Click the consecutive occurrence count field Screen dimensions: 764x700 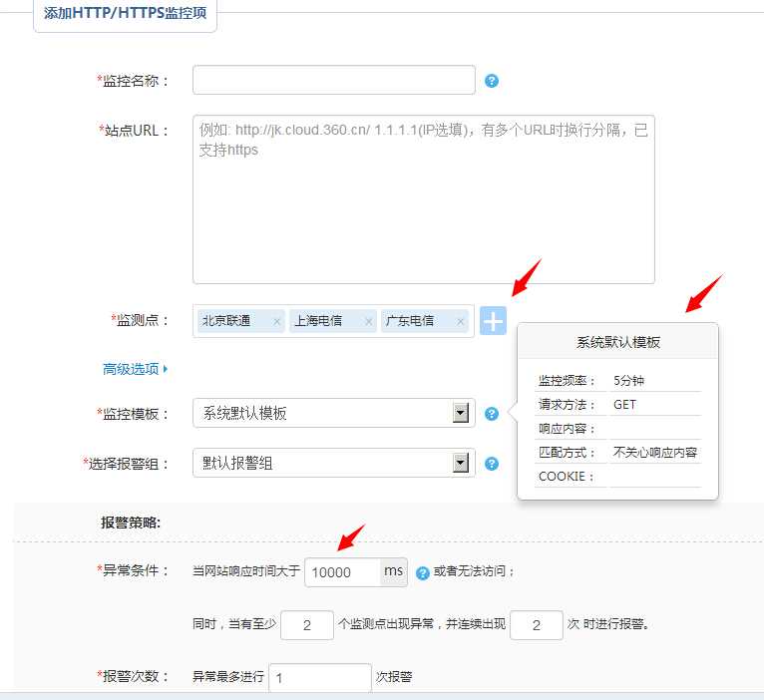click(x=536, y=625)
